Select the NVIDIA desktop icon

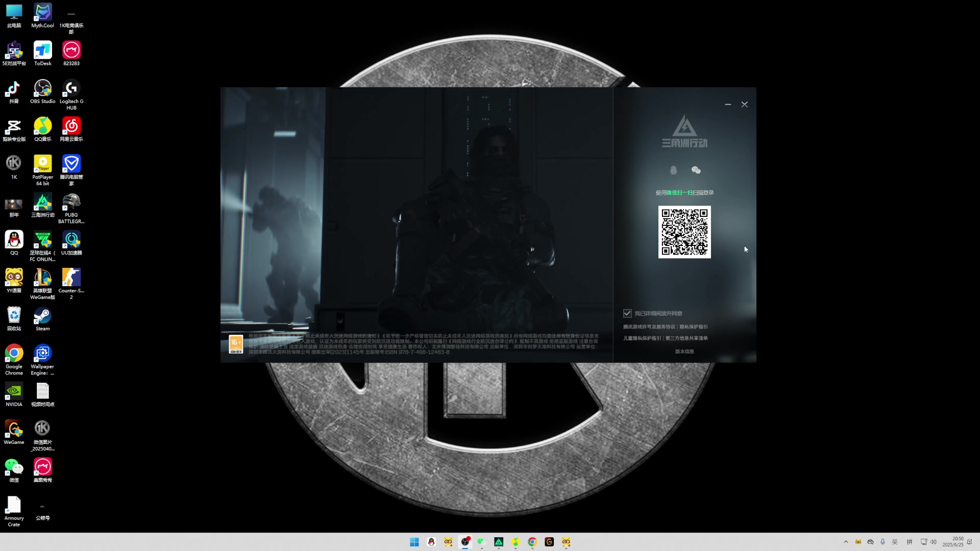(14, 395)
